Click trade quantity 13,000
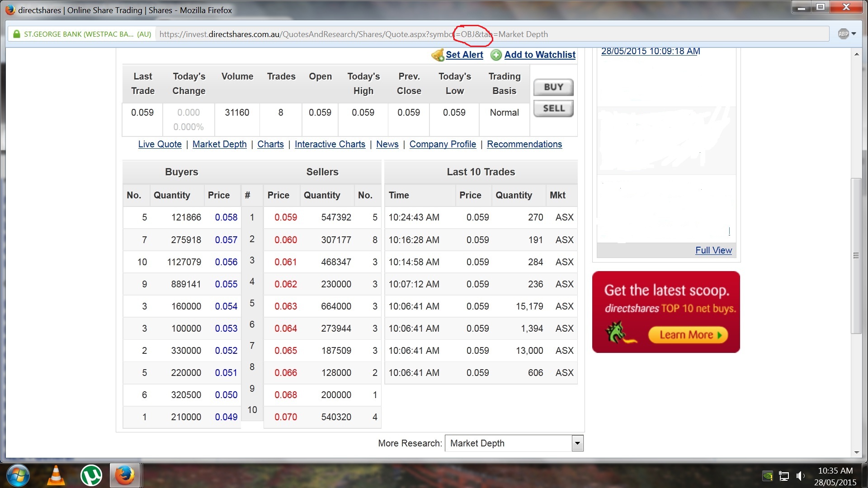The width and height of the screenshot is (868, 488). 529,351
